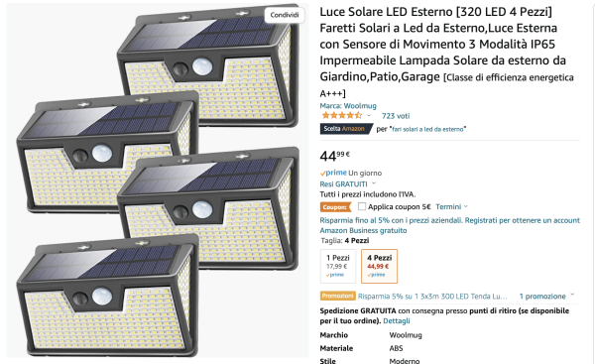
Task: Click the prime logo next to Un giorno
Action: tap(333, 173)
